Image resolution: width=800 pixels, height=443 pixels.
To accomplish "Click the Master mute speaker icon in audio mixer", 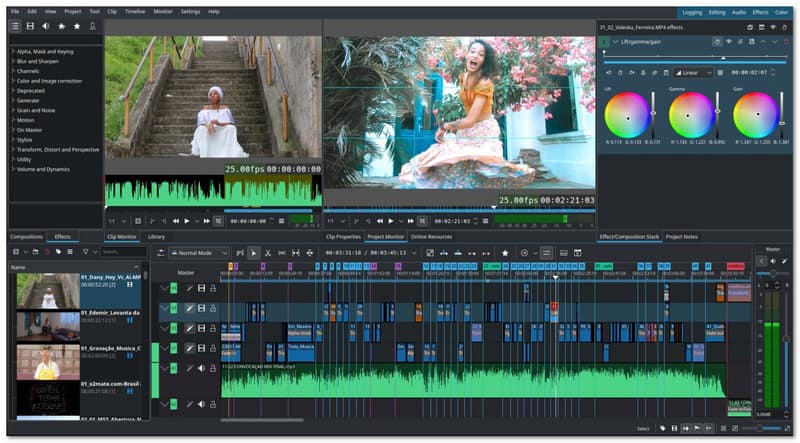I will coord(772,261).
